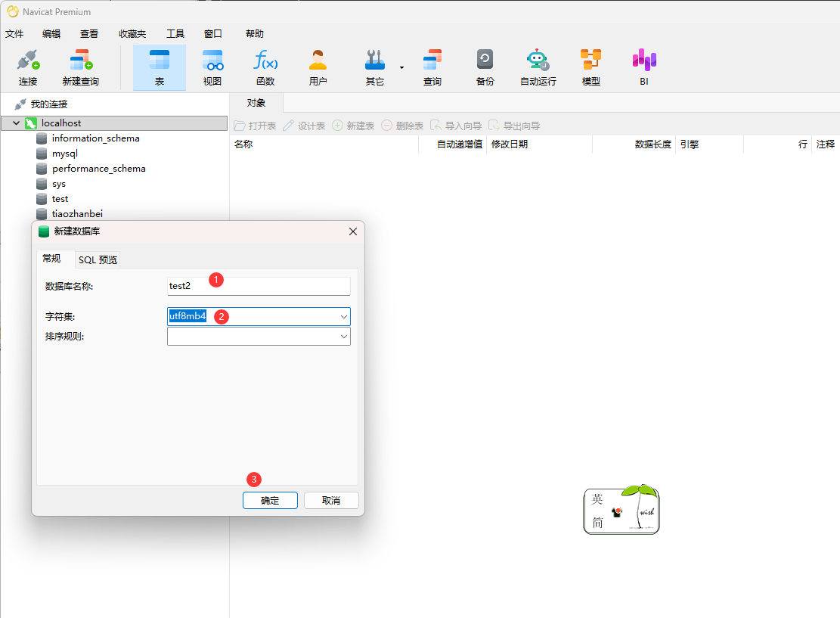Collapse the localhost tree node

pyautogui.click(x=16, y=123)
